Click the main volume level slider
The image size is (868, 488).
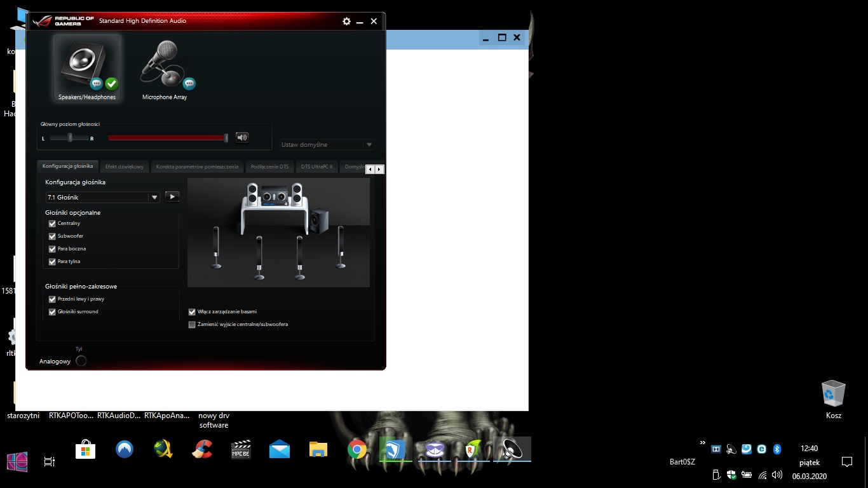(x=168, y=138)
